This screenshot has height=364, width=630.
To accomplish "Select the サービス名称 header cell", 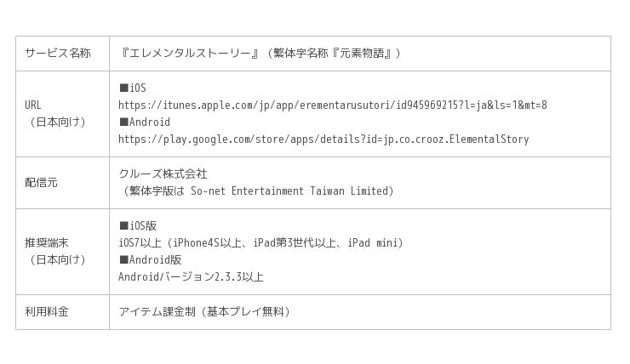I will point(58,54).
